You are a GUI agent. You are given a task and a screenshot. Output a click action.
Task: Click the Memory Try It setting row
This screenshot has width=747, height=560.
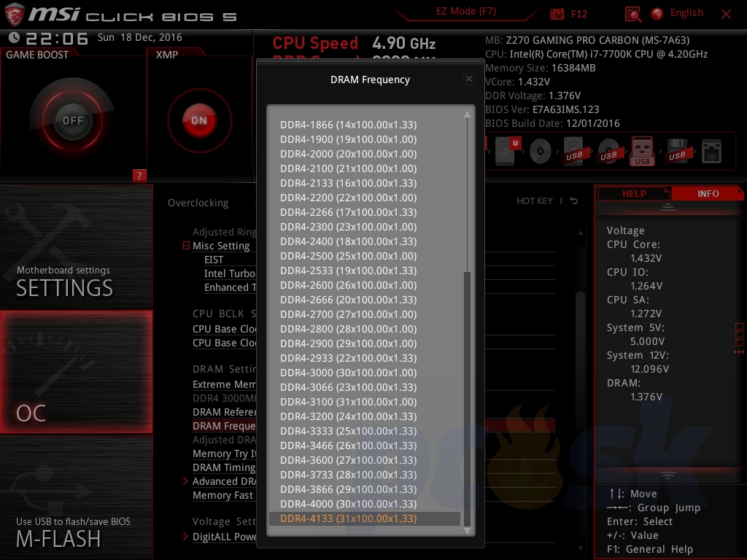(224, 454)
